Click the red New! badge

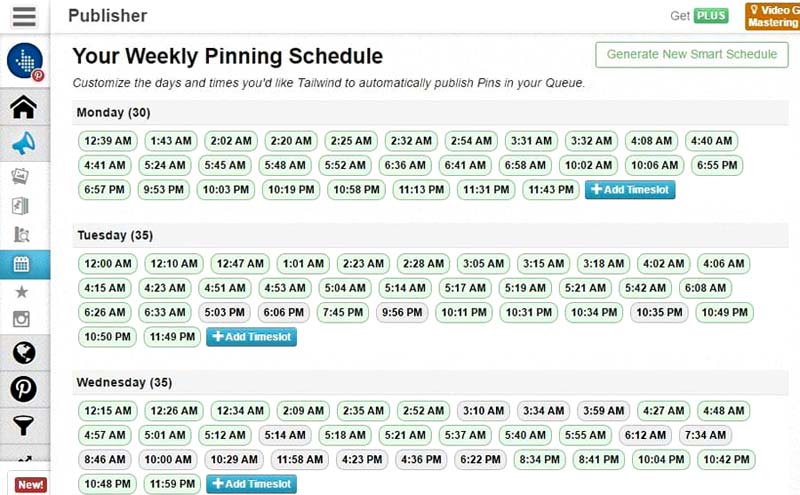pos(31,485)
